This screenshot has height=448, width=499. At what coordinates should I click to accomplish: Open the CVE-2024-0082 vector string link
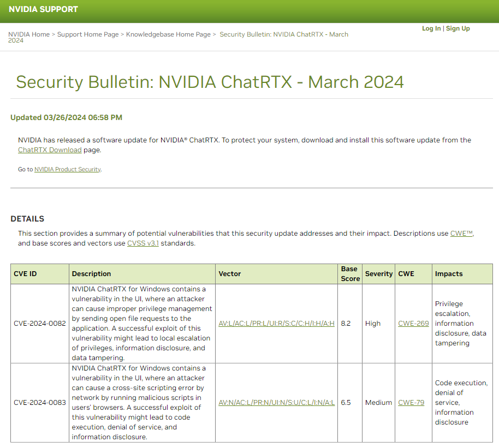[276, 324]
